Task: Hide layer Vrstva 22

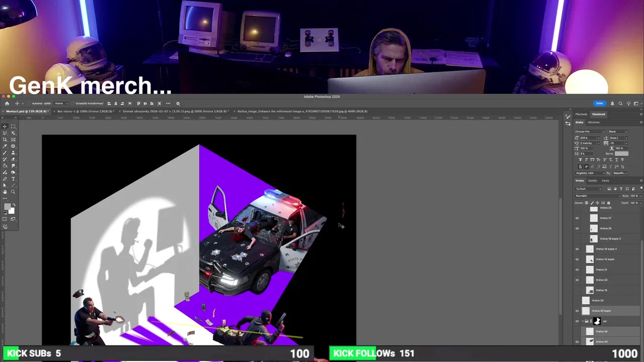Action: coord(577,280)
